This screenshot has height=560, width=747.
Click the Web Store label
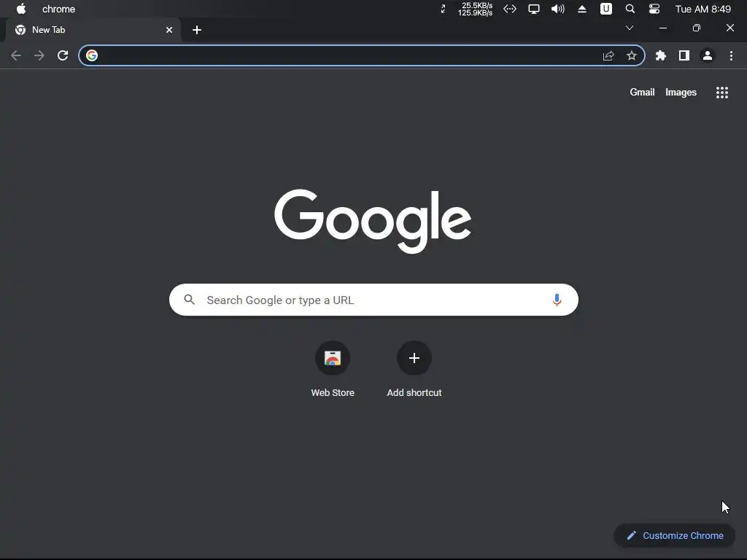[333, 393]
